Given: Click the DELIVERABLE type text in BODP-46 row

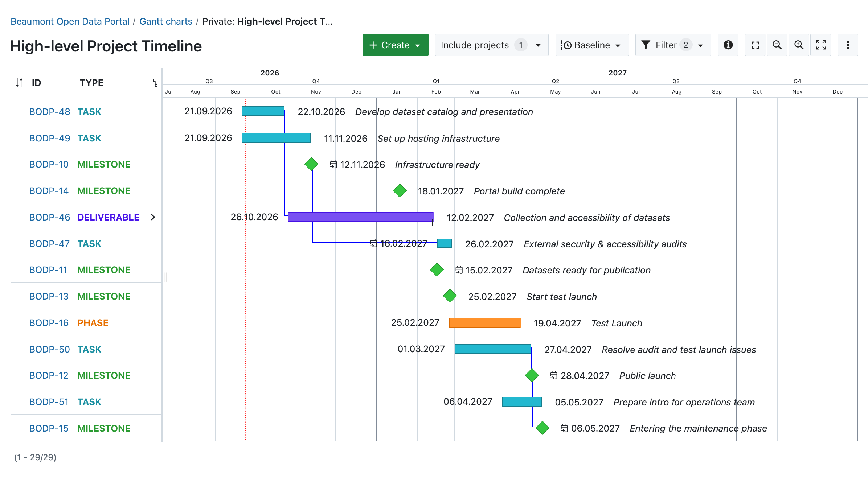Looking at the screenshot, I should coord(108,217).
